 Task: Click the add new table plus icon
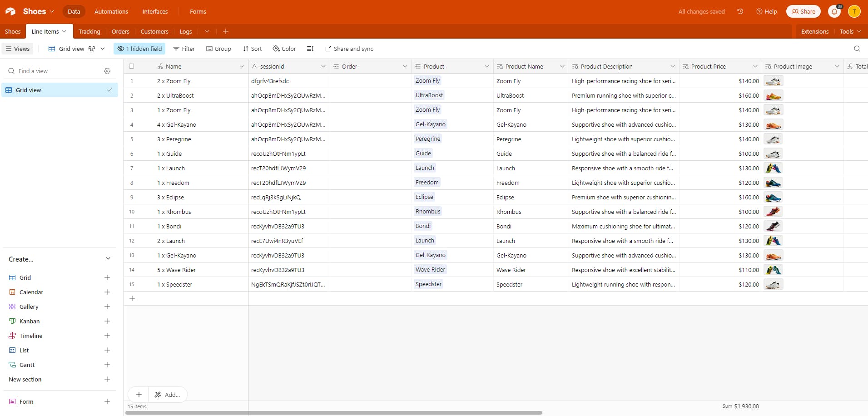pyautogui.click(x=226, y=31)
